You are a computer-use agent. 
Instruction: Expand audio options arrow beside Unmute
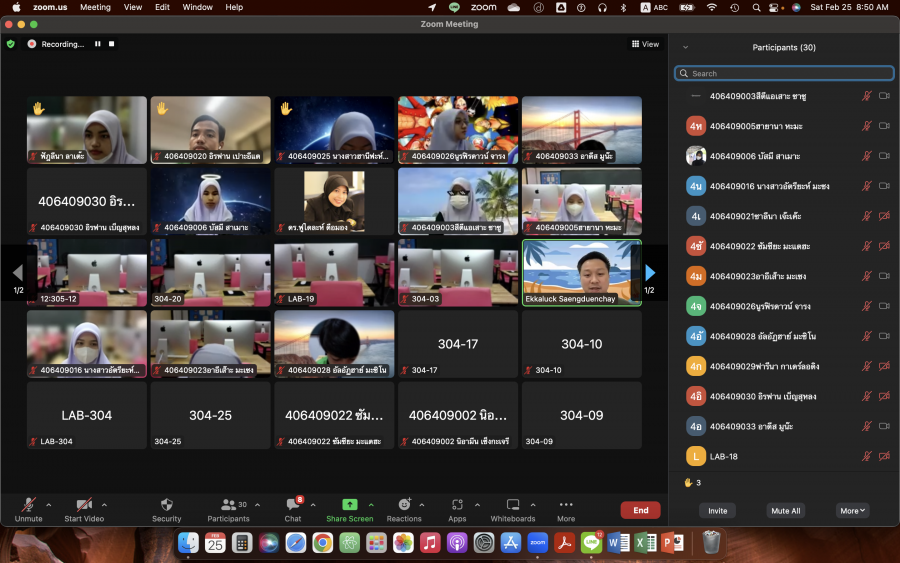pyautogui.click(x=47, y=505)
